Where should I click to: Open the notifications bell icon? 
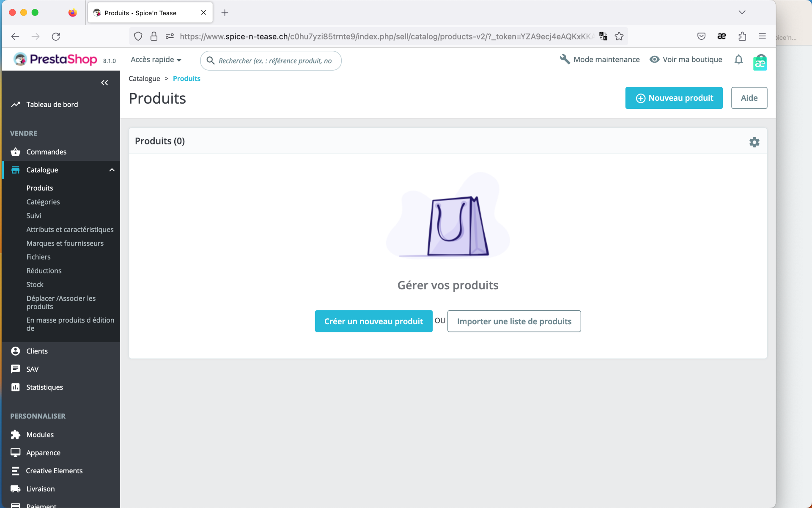coord(738,60)
